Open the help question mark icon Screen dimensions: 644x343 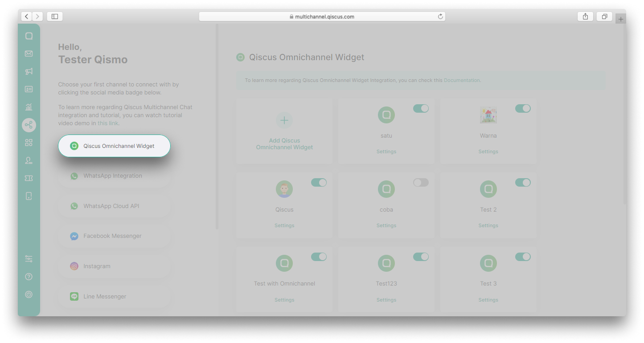coord(29,277)
